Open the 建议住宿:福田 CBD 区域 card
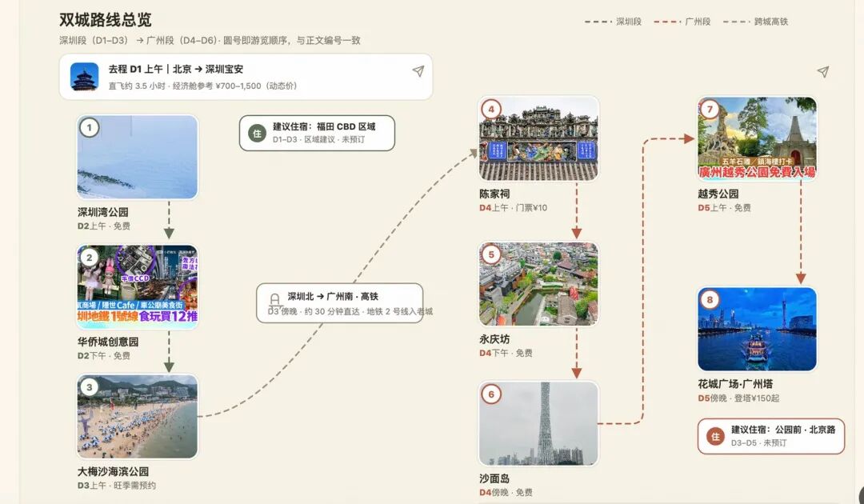Viewport: 864px width, 504px height. 317,133
